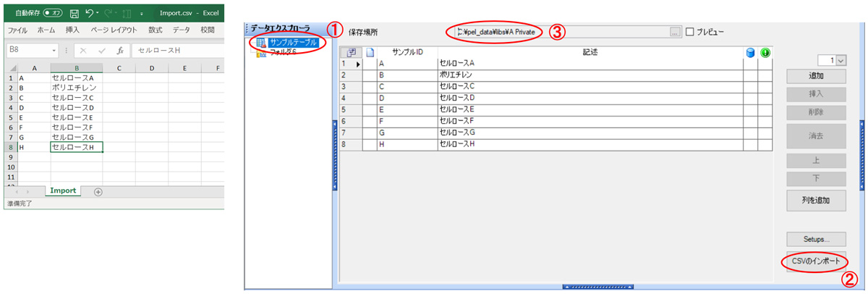Click the browse ellipsis button beside path
Viewport: 868px width, 294px height.
675,32
